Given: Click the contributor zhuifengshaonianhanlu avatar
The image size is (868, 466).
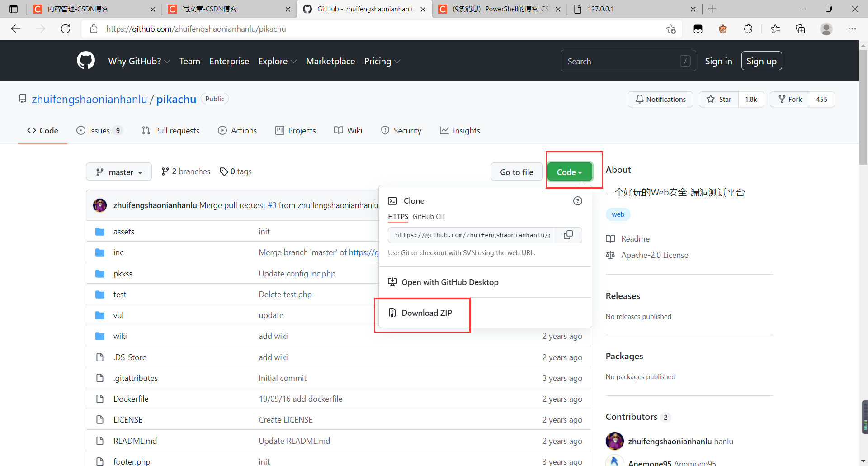Looking at the screenshot, I should point(614,441).
